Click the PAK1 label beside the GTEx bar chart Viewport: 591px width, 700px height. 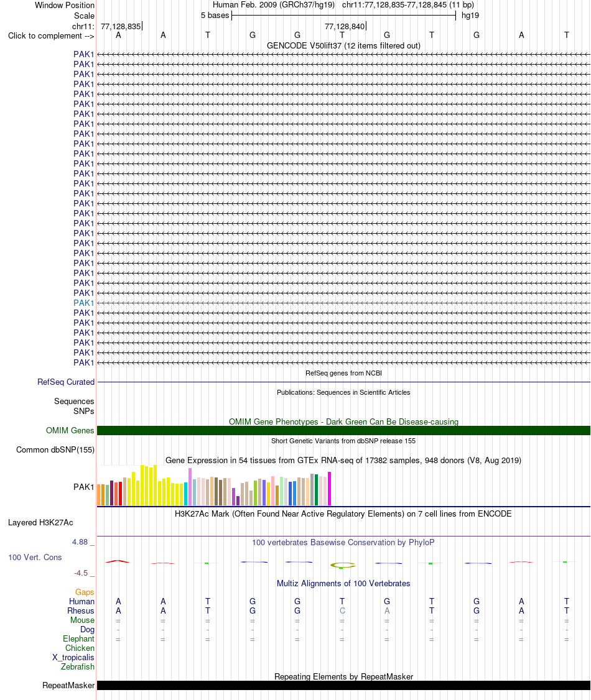click(x=84, y=487)
